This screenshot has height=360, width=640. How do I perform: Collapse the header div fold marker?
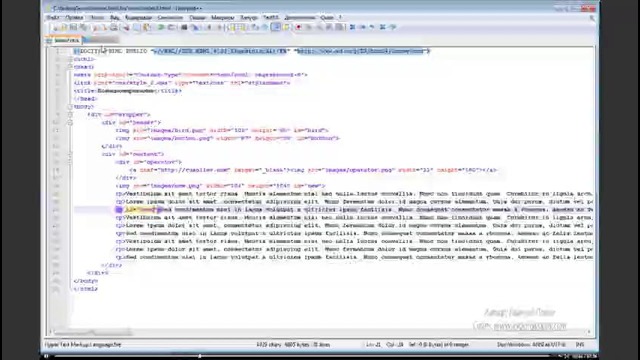(x=70, y=122)
